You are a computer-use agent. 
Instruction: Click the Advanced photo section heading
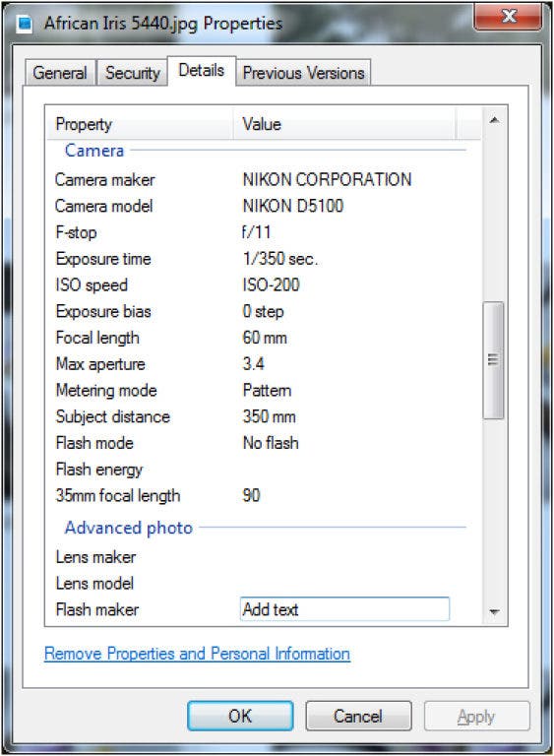(129, 528)
